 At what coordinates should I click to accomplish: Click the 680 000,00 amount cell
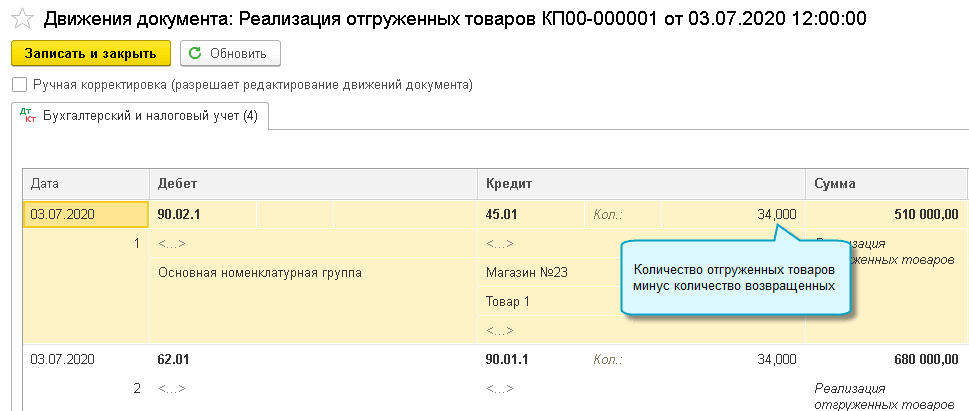tap(886, 359)
